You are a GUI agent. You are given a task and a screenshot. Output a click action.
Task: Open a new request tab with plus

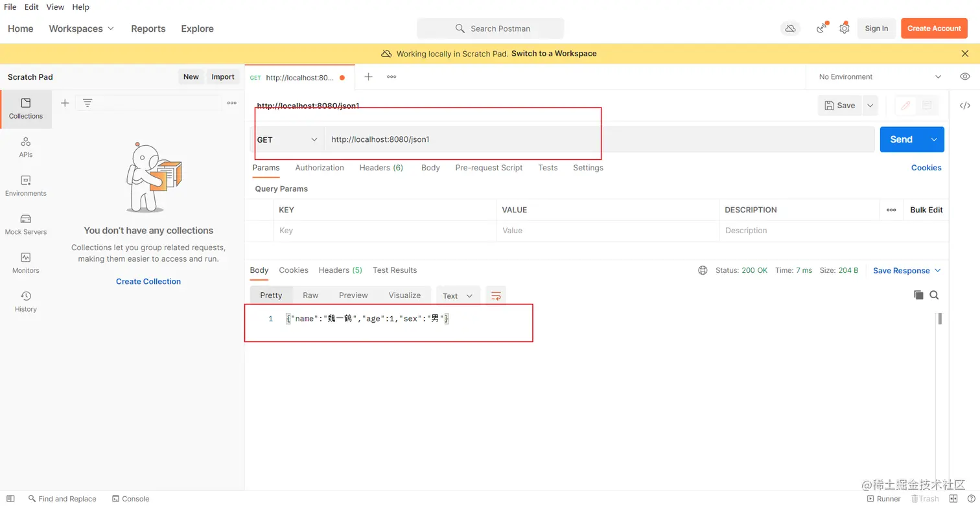tap(368, 76)
